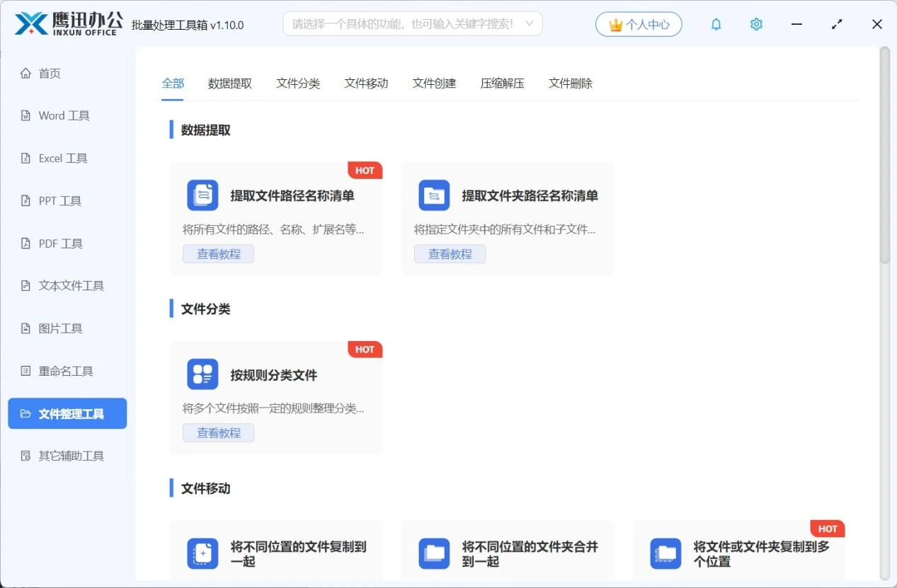Click the 按规则分类文件 card icon
897x588 pixels.
(202, 374)
